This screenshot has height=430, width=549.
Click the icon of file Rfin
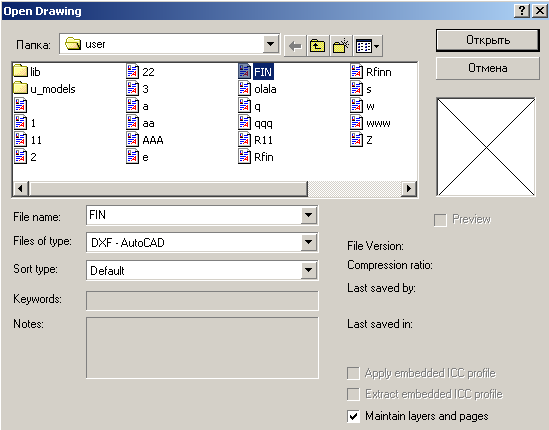244,157
